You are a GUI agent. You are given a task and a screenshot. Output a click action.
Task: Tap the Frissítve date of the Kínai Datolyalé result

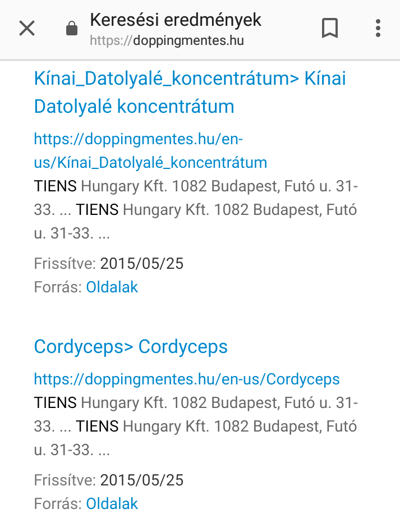click(x=142, y=264)
